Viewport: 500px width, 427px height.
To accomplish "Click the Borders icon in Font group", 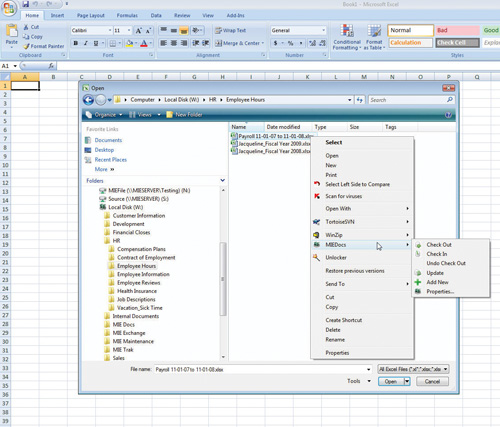I will point(113,43).
